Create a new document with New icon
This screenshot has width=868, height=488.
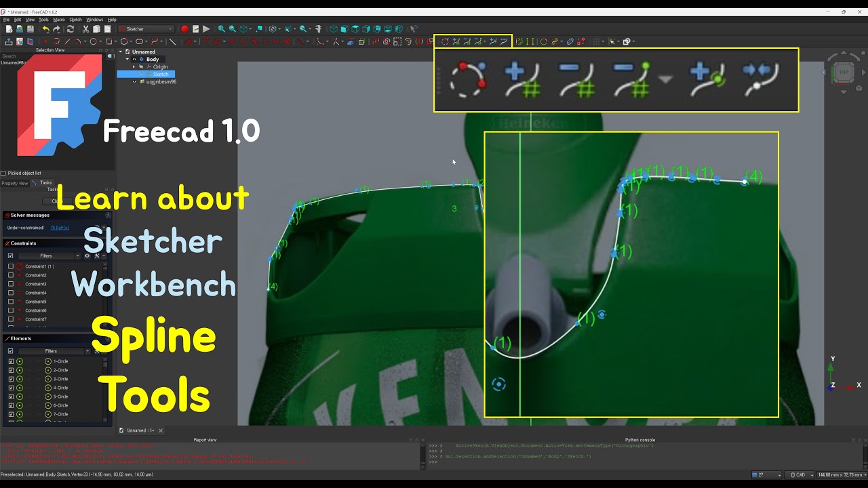9,29
